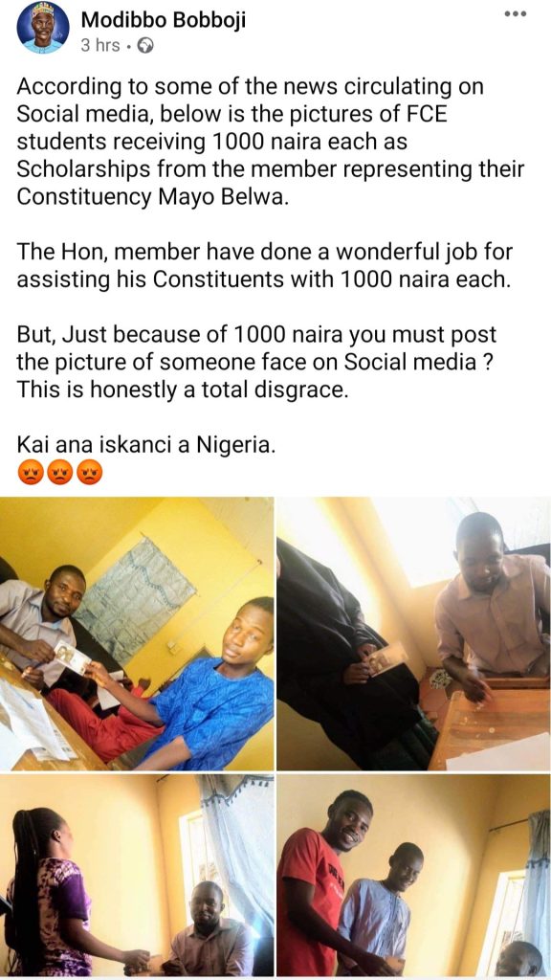Click the 'Constituency Mayo Belwa' text
The image size is (551, 980).
[x=152, y=196]
